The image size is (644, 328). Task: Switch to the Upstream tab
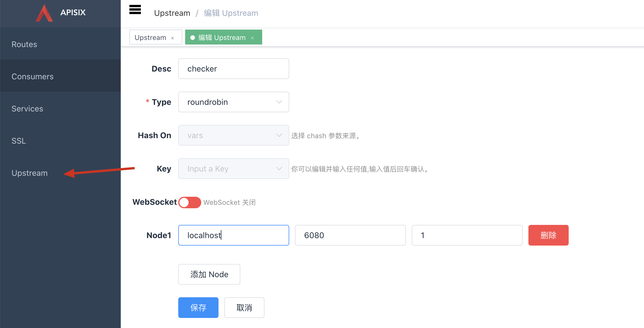pyautogui.click(x=150, y=37)
